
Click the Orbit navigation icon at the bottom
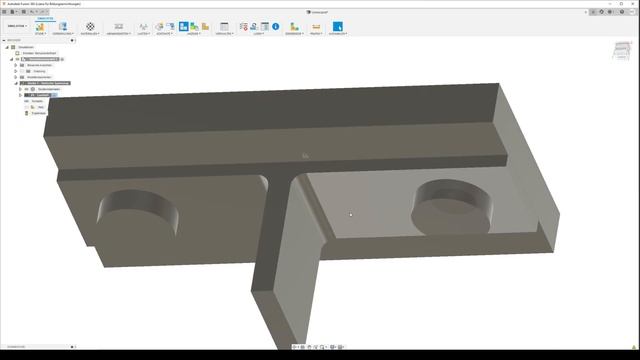(x=295, y=347)
